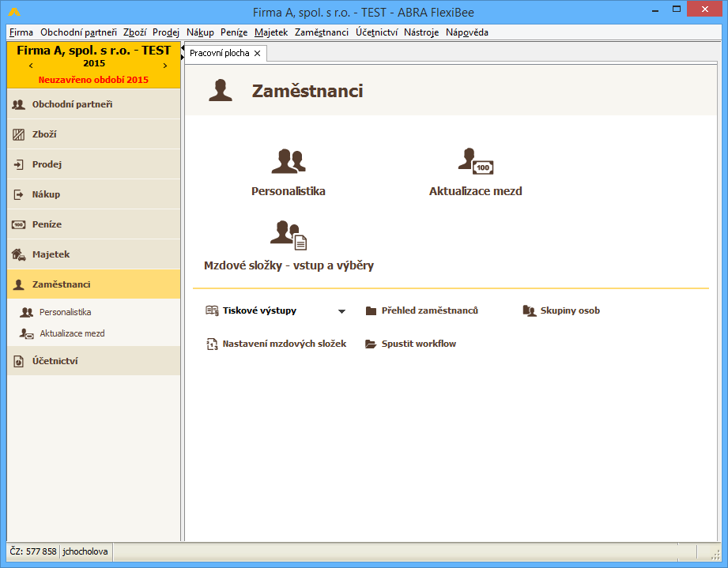The width and height of the screenshot is (728, 568).
Task: Open the Firma menu
Action: coord(21,32)
